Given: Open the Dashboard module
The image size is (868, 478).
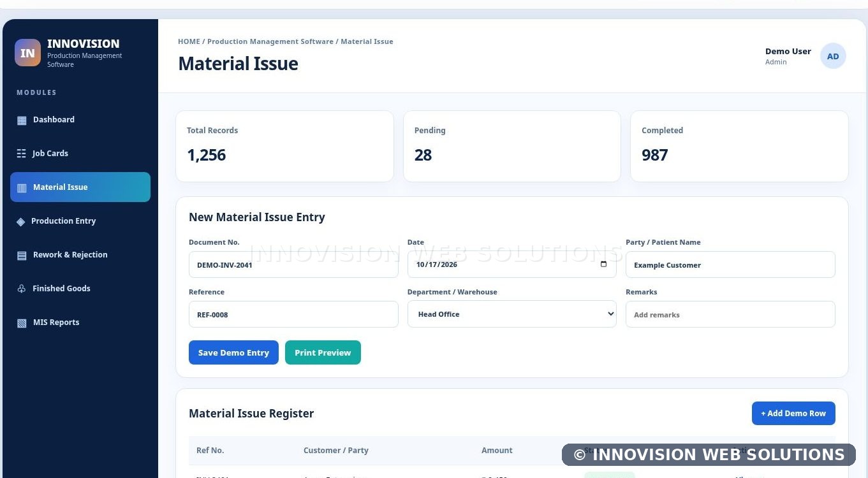Looking at the screenshot, I should 80,120.
